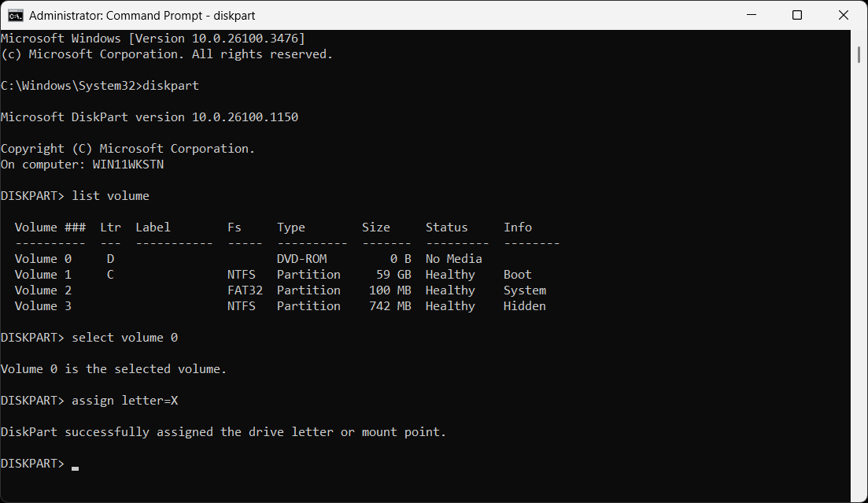Maximize the Command Prompt window

[797, 15]
